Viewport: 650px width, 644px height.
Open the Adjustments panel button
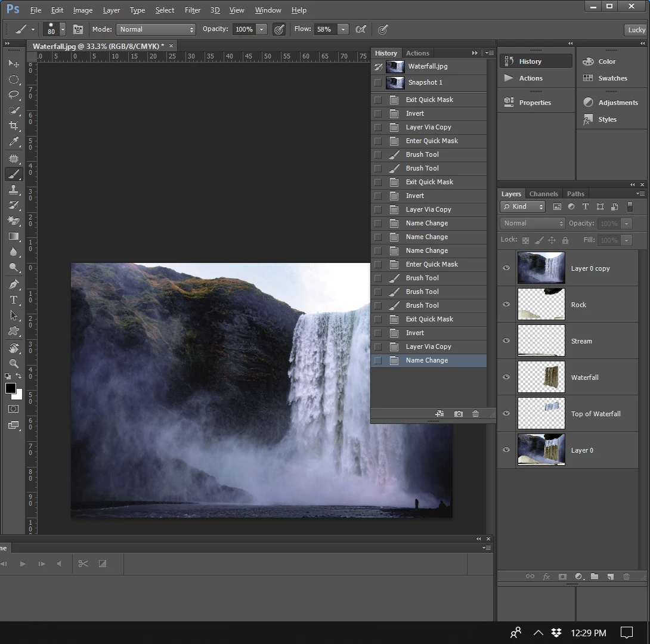[611, 103]
